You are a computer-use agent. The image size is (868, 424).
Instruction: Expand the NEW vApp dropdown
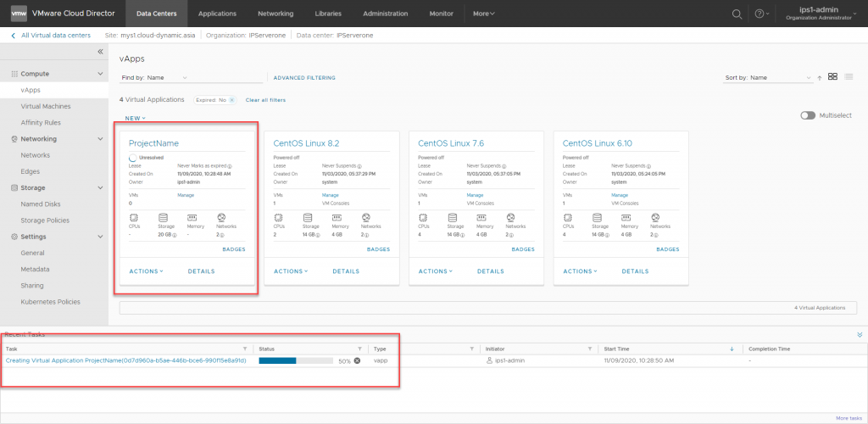[x=135, y=118]
